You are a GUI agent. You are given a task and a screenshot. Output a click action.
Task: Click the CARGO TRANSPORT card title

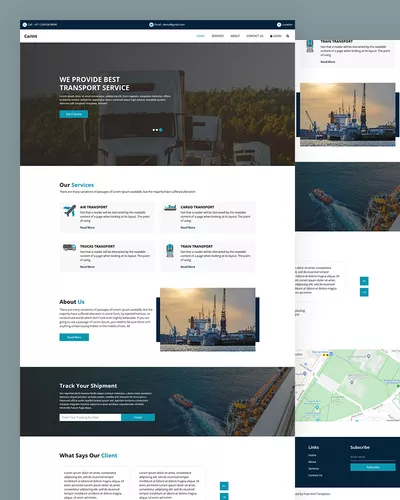(x=197, y=207)
